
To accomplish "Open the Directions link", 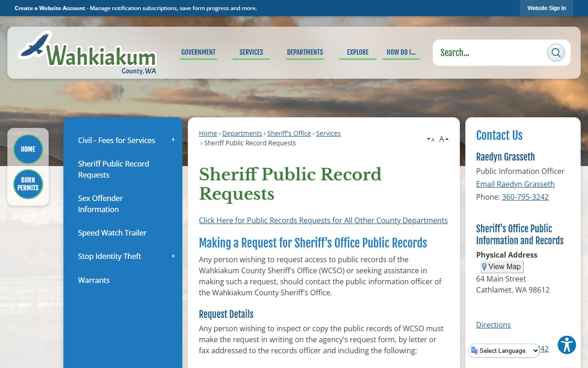I will pyautogui.click(x=493, y=325).
